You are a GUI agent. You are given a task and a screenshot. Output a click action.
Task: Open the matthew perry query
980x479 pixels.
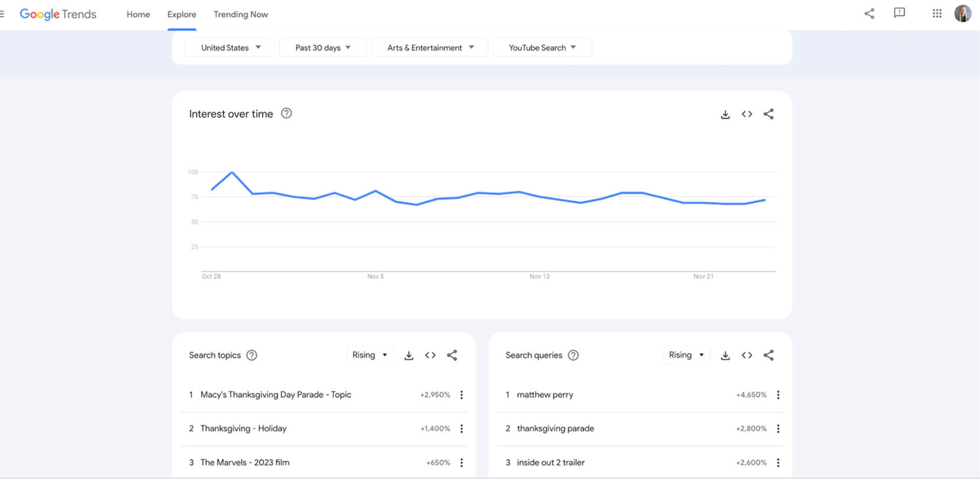(x=545, y=395)
